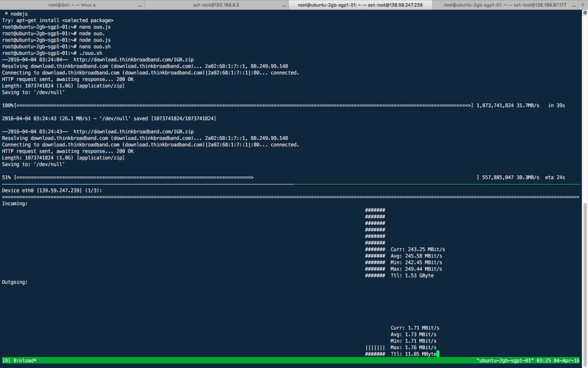Image resolution: width=588 pixels, height=368 pixels.
Task: Click 'Min: 1.71 MBit/s' outgoing value
Action: 413,341
